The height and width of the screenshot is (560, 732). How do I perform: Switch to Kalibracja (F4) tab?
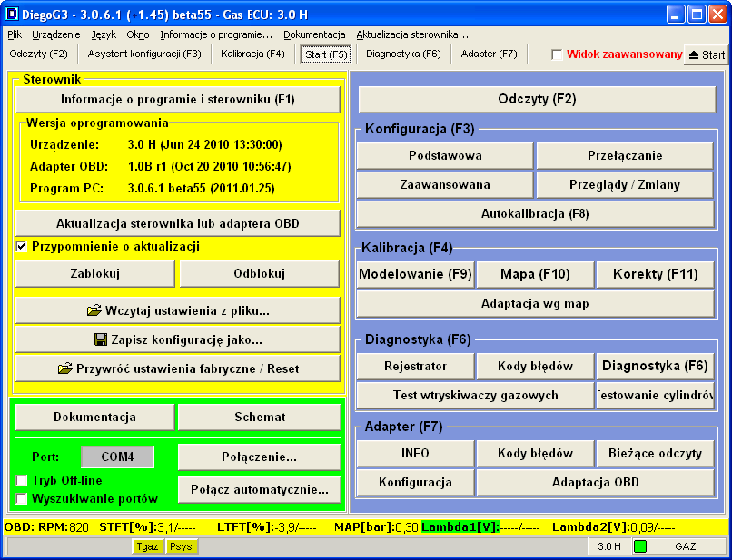252,54
